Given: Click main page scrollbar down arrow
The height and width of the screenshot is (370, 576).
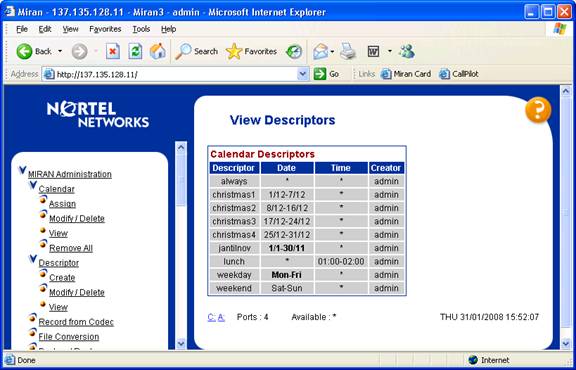Looking at the screenshot, I should coord(566,344).
